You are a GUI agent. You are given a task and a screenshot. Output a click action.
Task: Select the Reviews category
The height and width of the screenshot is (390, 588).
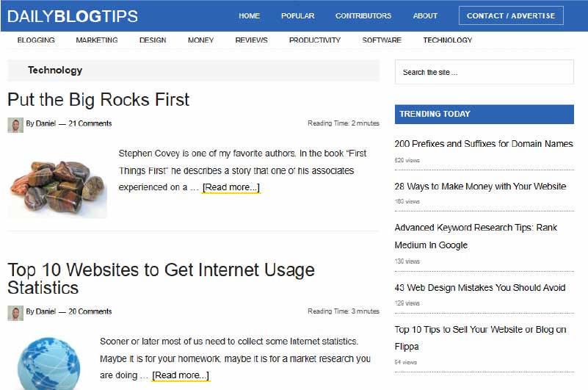click(x=251, y=40)
